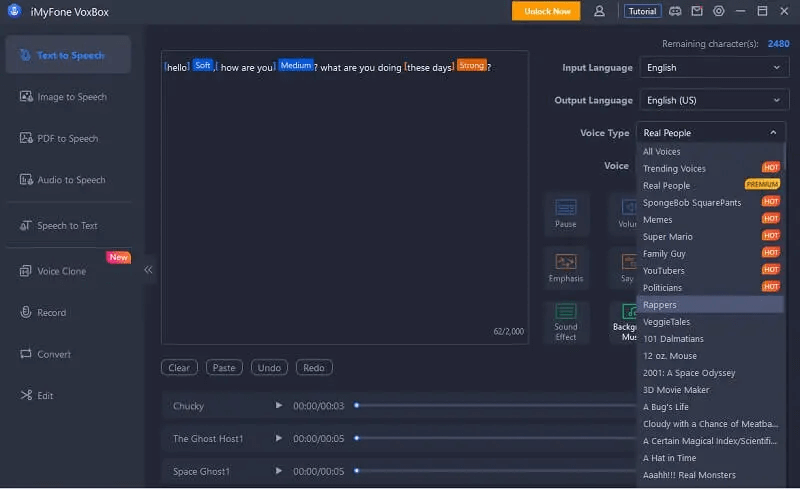The width and height of the screenshot is (800, 489).
Task: Play The Ghost Host1 clip
Action: coord(279,438)
